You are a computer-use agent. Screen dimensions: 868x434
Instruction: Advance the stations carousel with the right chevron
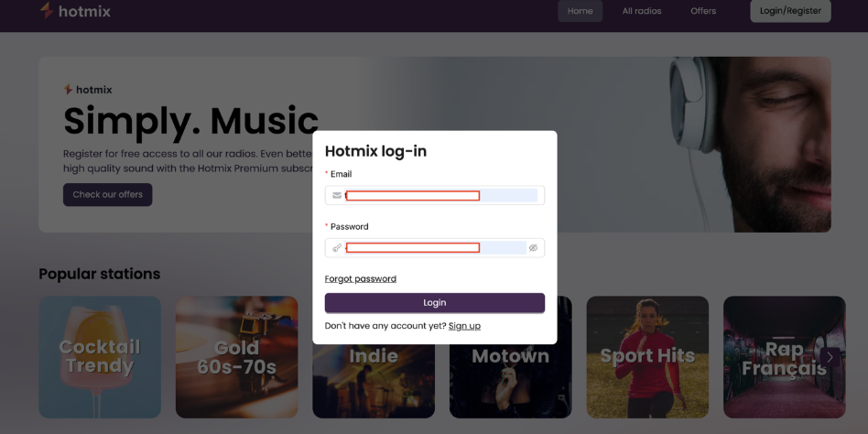[x=830, y=357]
